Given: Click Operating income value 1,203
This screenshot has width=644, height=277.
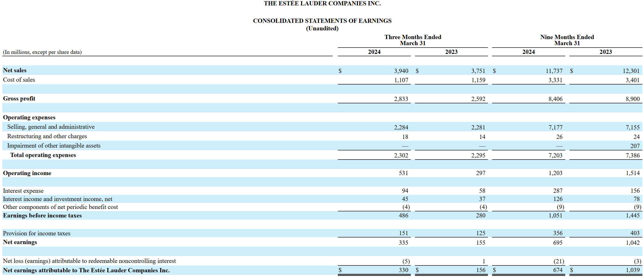Looking at the screenshot, I should 556,173.
